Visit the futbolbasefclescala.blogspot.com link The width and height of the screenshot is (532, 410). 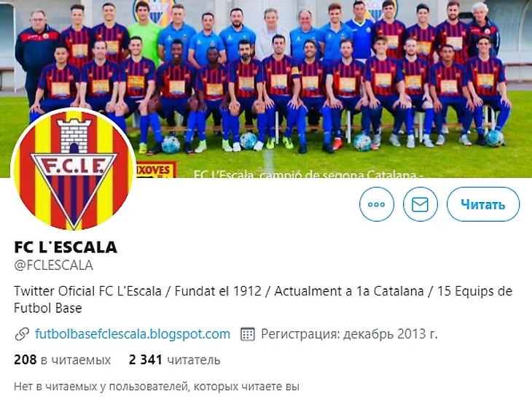click(x=133, y=333)
